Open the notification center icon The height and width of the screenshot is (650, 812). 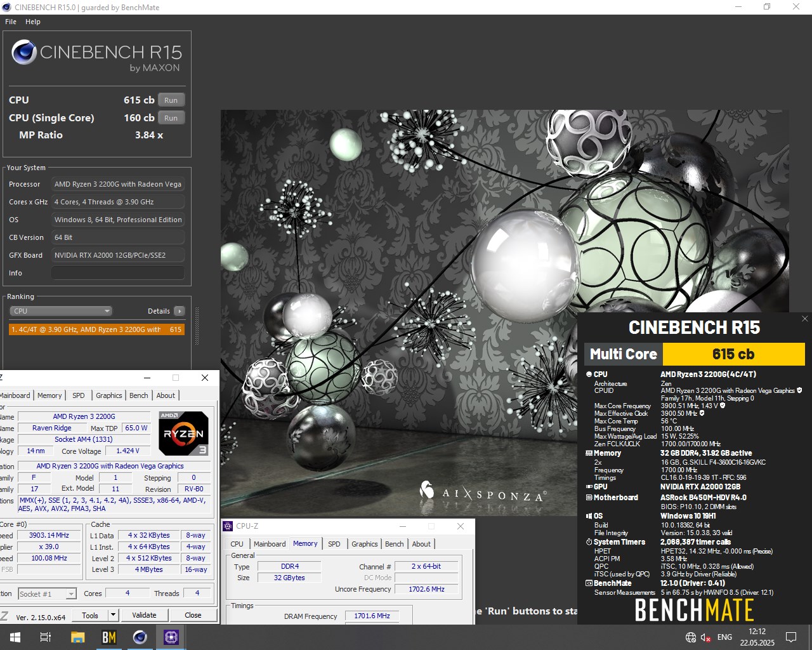(791, 637)
